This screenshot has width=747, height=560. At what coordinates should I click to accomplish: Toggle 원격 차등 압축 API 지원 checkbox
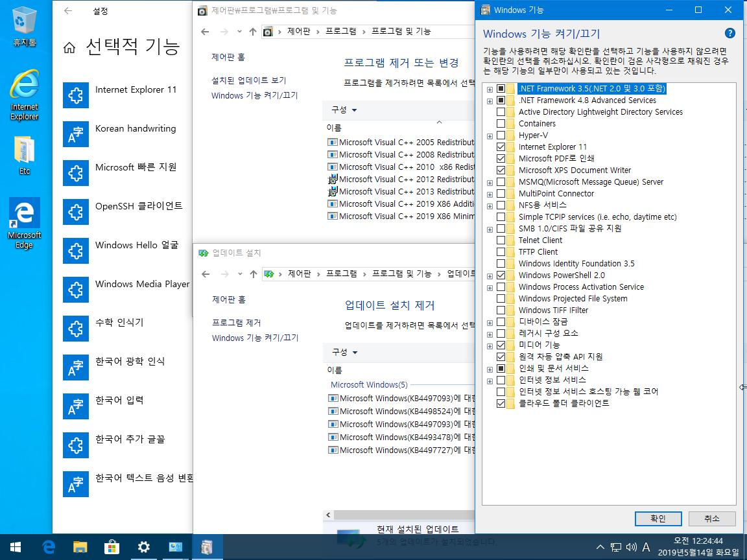501,356
